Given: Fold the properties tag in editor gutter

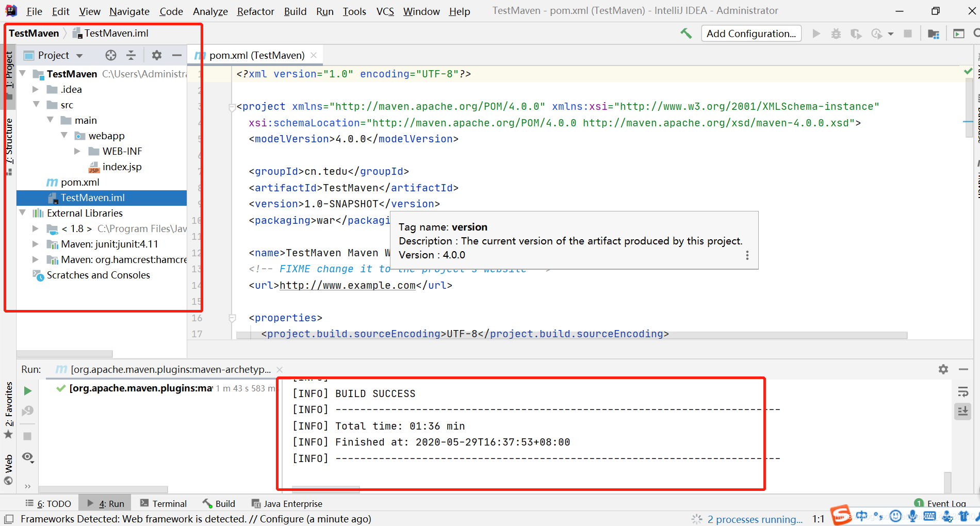Looking at the screenshot, I should (x=233, y=318).
